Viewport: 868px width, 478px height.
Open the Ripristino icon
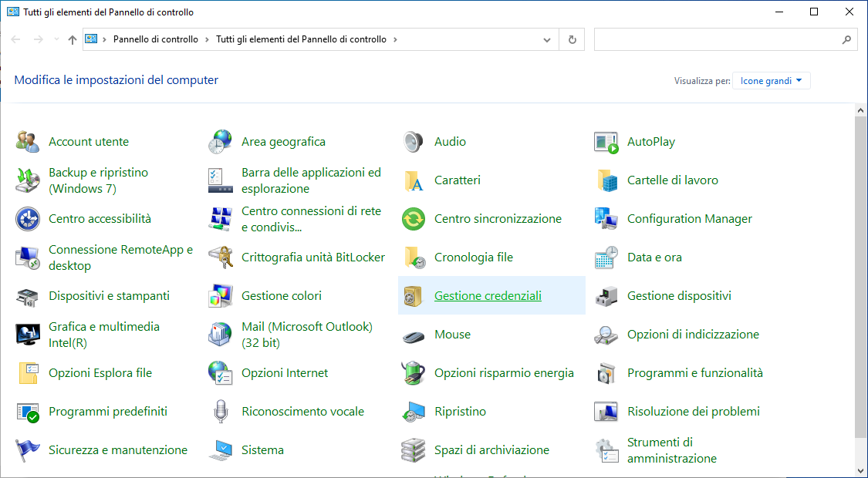click(x=413, y=412)
